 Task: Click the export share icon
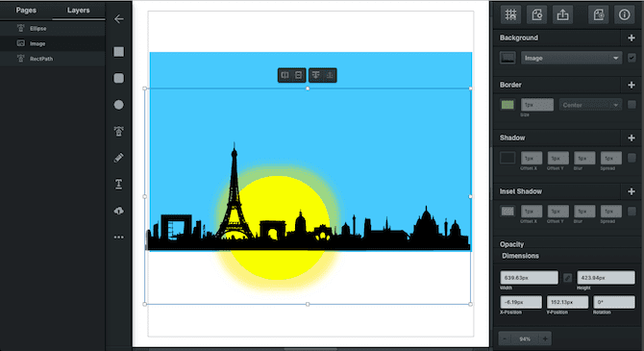tap(562, 15)
